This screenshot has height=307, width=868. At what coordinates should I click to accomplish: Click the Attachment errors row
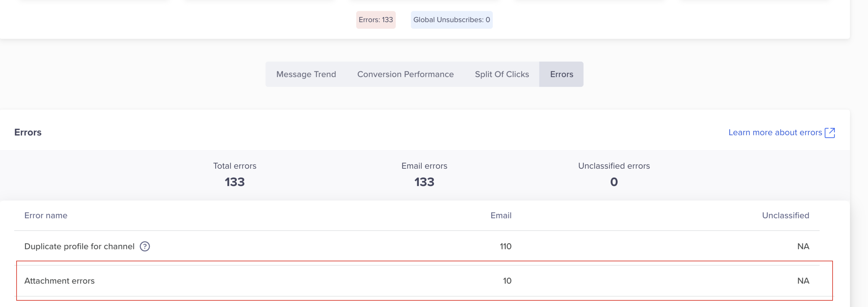pos(59,280)
